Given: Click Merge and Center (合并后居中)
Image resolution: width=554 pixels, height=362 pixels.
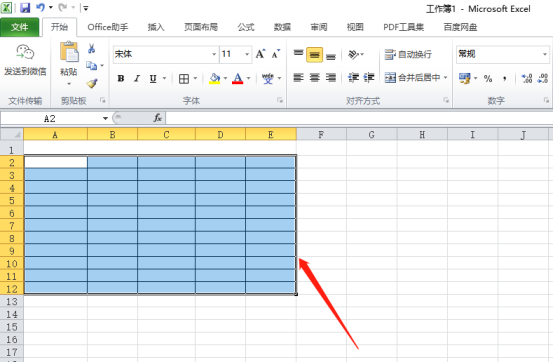Looking at the screenshot, I should pyautogui.click(x=412, y=77).
